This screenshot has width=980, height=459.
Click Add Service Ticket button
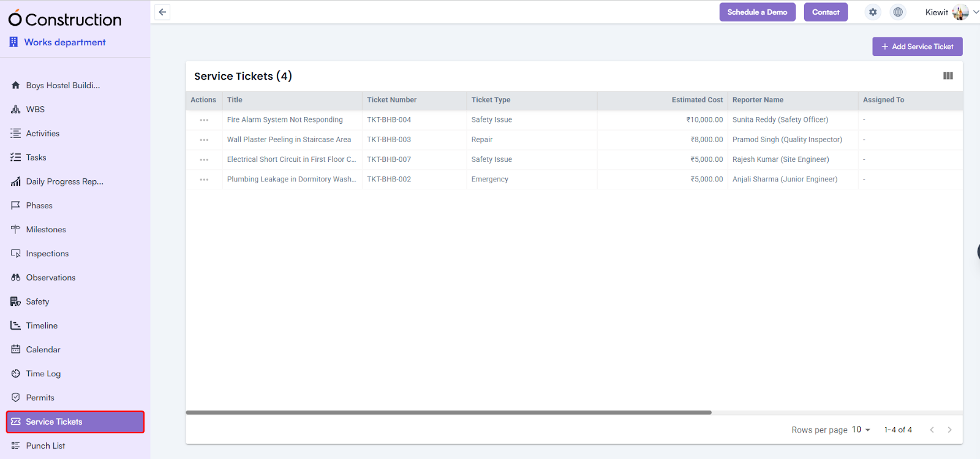pos(917,47)
